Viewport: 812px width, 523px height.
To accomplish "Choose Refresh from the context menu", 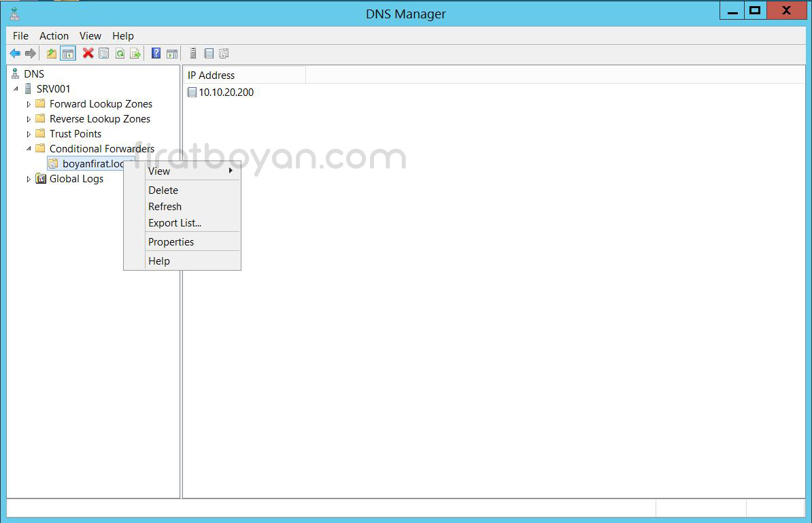I will pyautogui.click(x=182, y=206).
